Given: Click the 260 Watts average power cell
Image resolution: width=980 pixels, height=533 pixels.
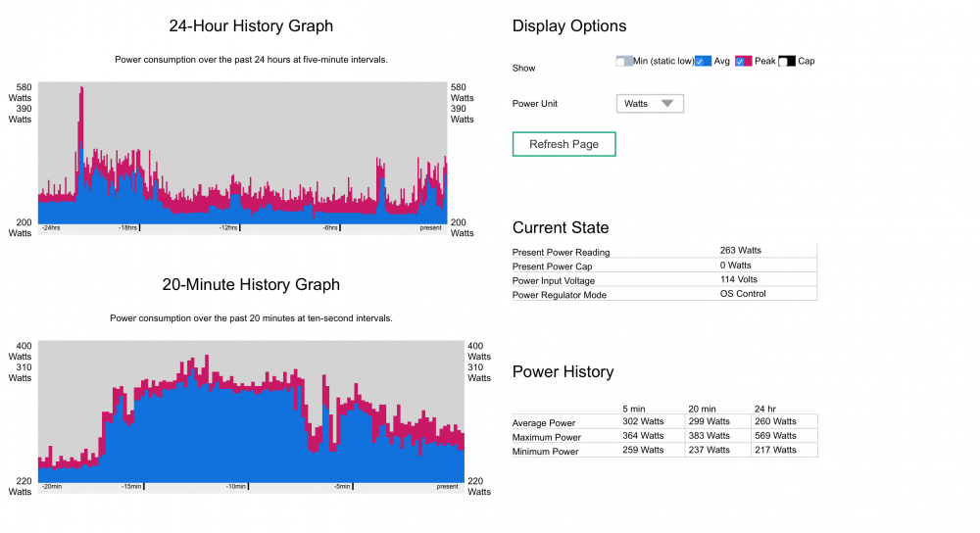Looking at the screenshot, I should point(775,421).
